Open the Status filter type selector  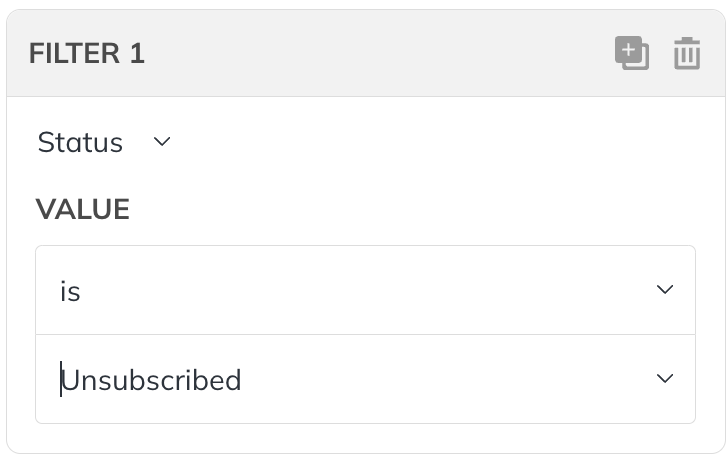(104, 142)
